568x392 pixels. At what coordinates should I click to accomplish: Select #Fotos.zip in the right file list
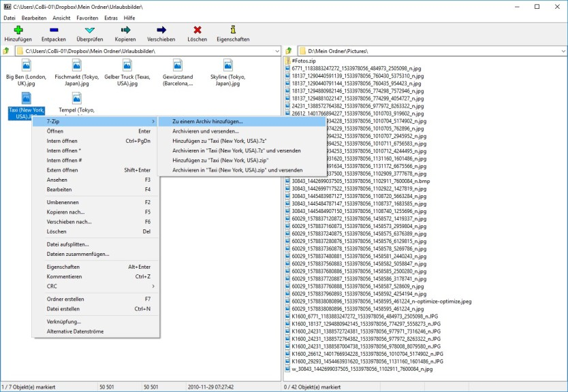[x=305, y=61]
